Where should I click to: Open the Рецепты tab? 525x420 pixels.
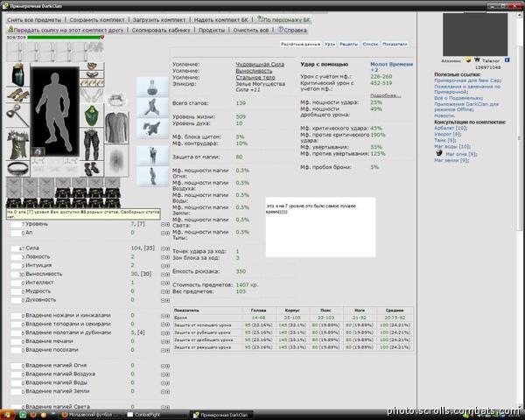click(x=348, y=44)
